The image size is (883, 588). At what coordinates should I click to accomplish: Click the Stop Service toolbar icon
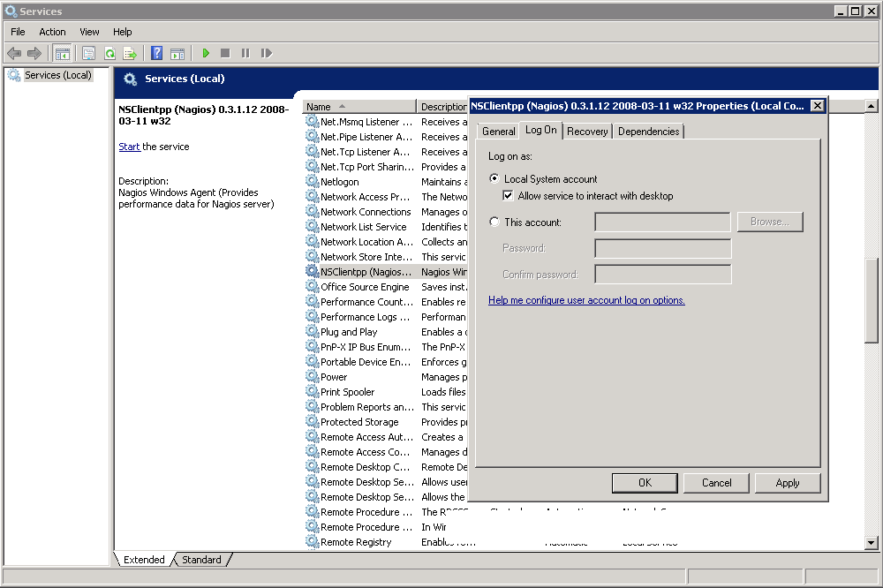click(225, 53)
